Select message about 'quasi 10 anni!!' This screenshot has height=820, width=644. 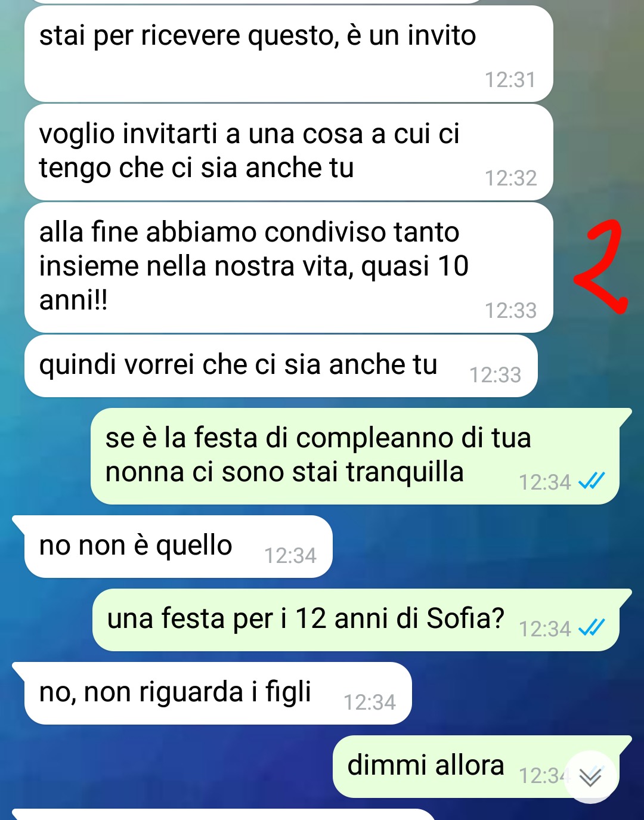(289, 267)
